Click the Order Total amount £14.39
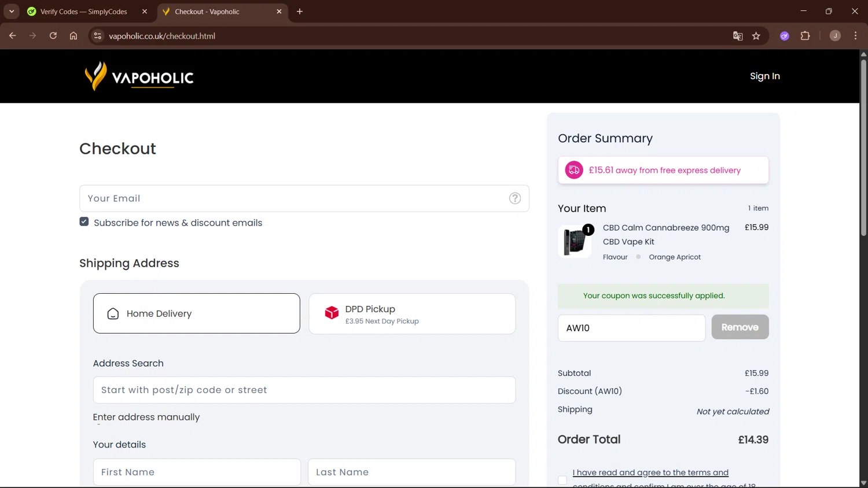This screenshot has width=868, height=488. coord(753,439)
